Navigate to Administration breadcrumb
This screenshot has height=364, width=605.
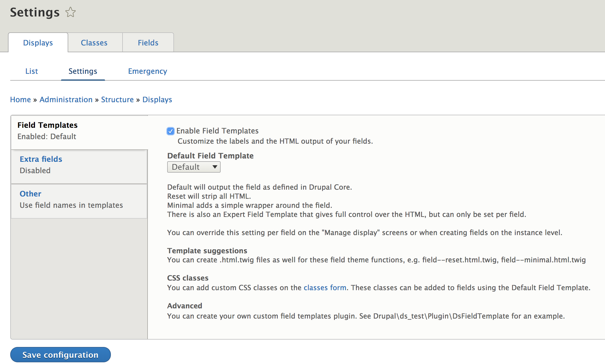(x=66, y=100)
